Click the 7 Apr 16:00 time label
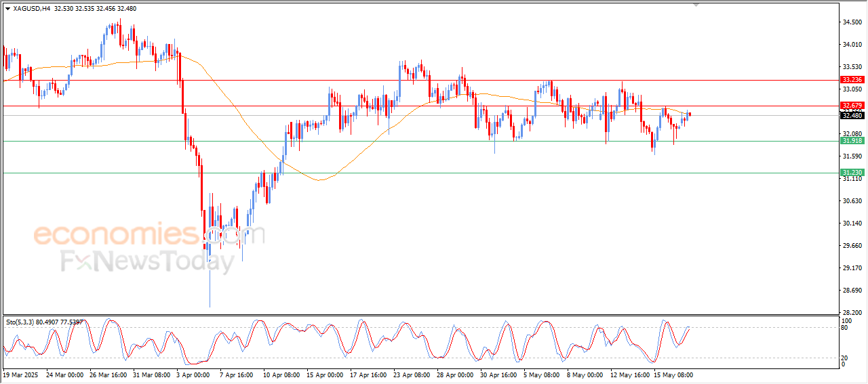This screenshot has height=384, width=868. pyautogui.click(x=236, y=375)
